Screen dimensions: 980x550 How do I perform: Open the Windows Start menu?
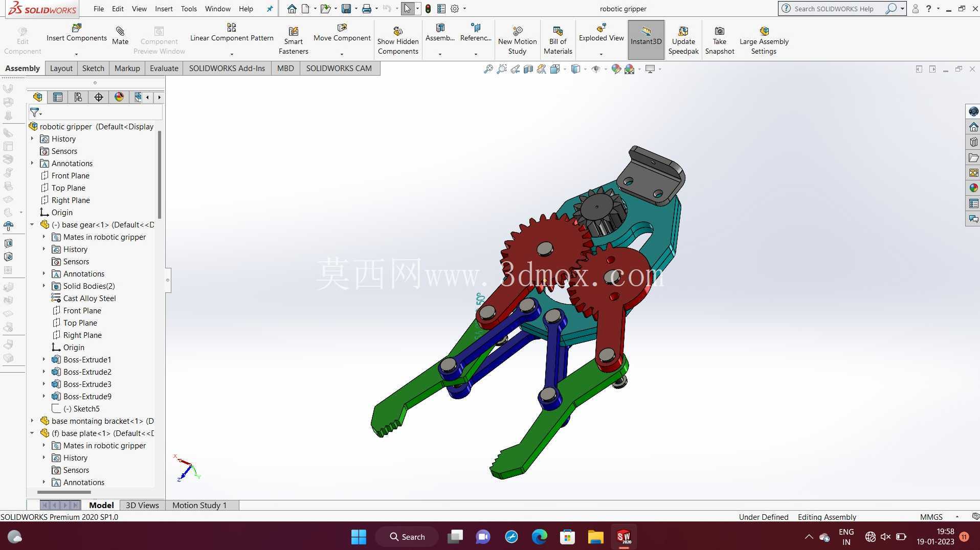pyautogui.click(x=359, y=537)
